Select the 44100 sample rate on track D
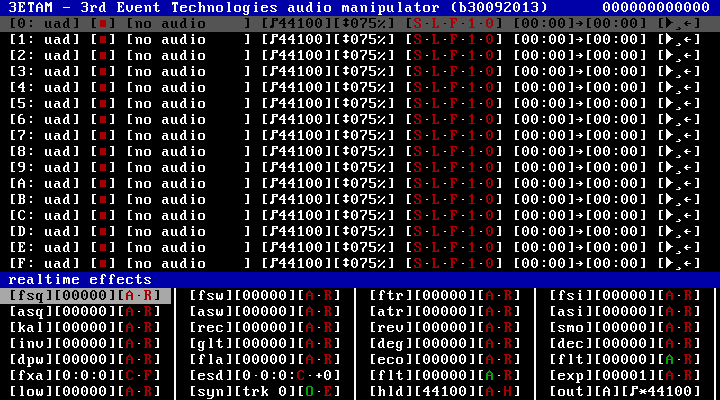Screen dimensions: 720x400 (301, 231)
